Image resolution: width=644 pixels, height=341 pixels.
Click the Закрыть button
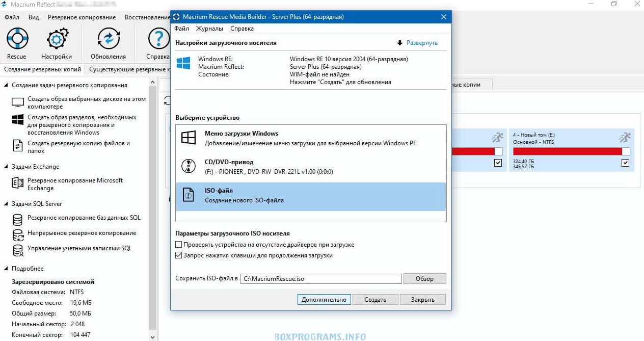pyautogui.click(x=422, y=299)
